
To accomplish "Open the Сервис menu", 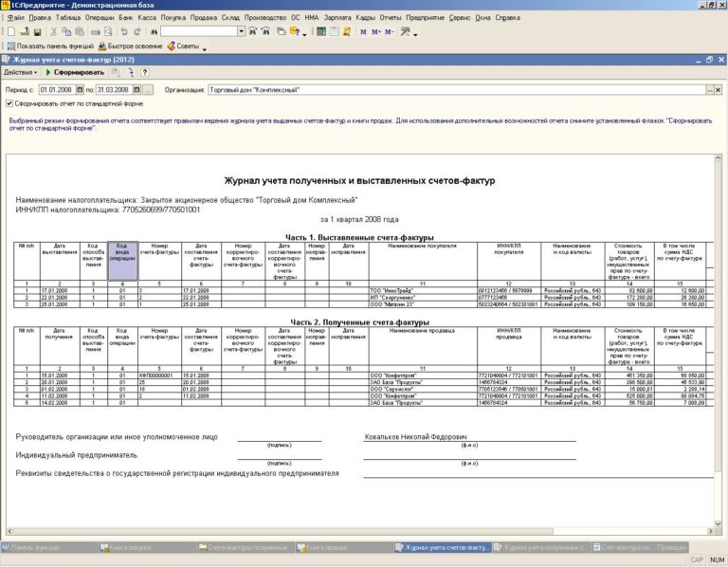I will point(460,18).
